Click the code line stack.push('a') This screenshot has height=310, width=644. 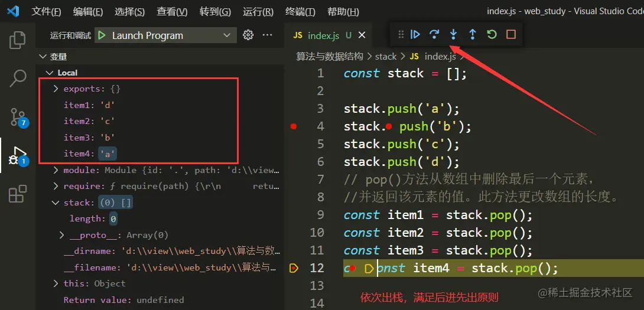click(x=401, y=109)
